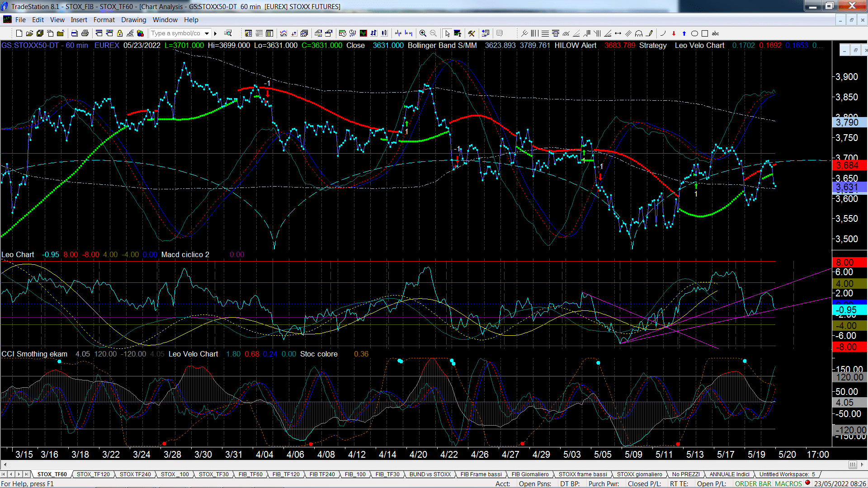Click the 3,631 blue price marker
The image size is (868, 488).
coord(849,188)
